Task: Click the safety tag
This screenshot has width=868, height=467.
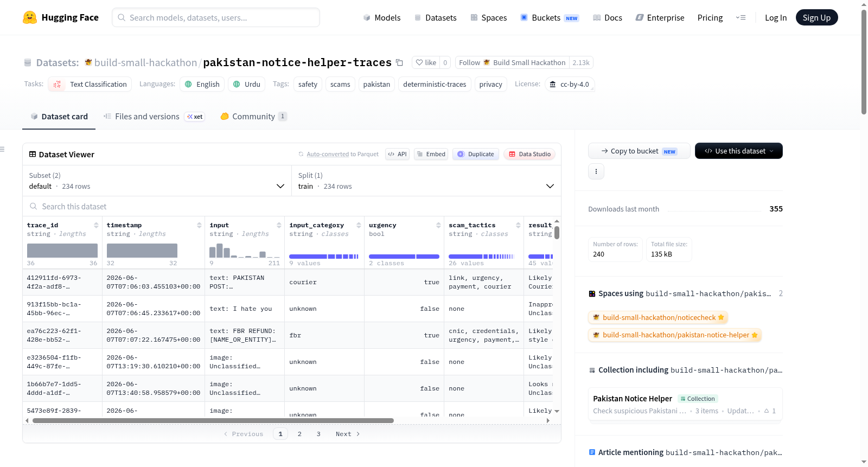Action: 308,84
